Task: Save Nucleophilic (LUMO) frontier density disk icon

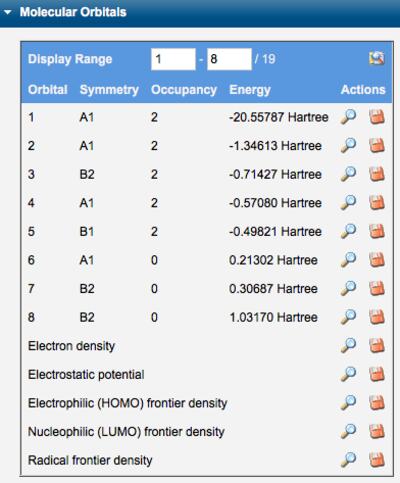Action: click(x=377, y=432)
